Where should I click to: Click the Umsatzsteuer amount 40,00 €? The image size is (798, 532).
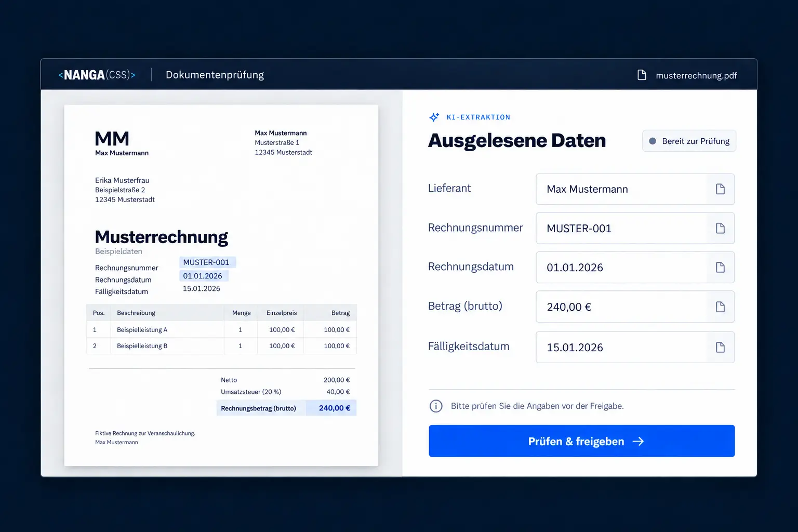[338, 392]
